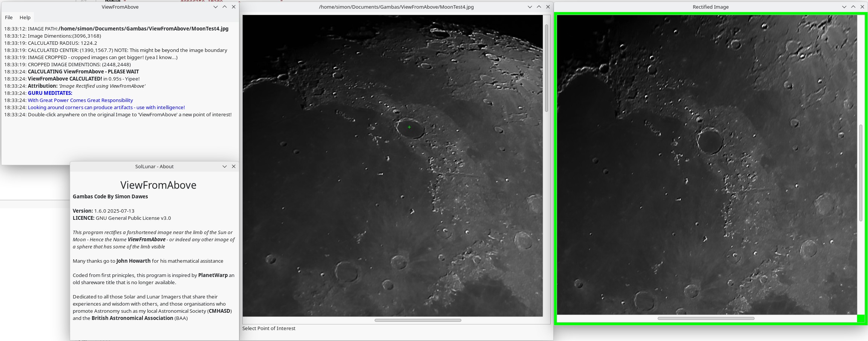Maximize the MoonTest4.jpg image window
The width and height of the screenshot is (868, 341).
539,7
